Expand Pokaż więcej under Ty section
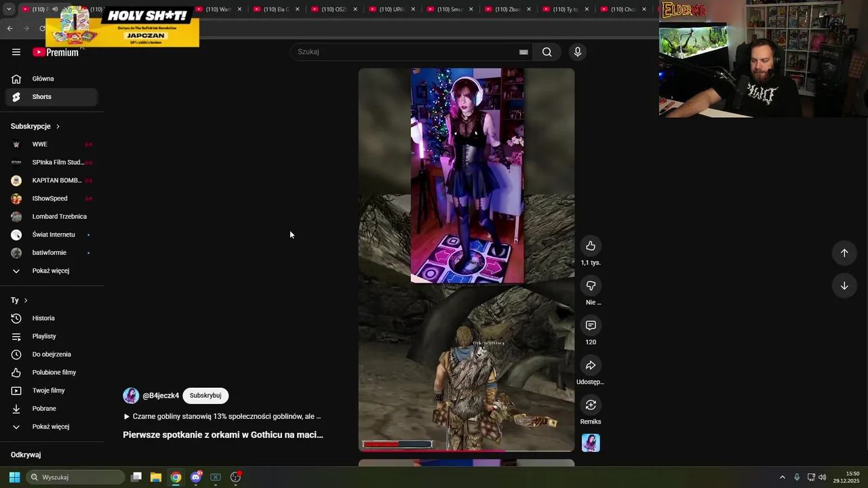 tap(52, 427)
